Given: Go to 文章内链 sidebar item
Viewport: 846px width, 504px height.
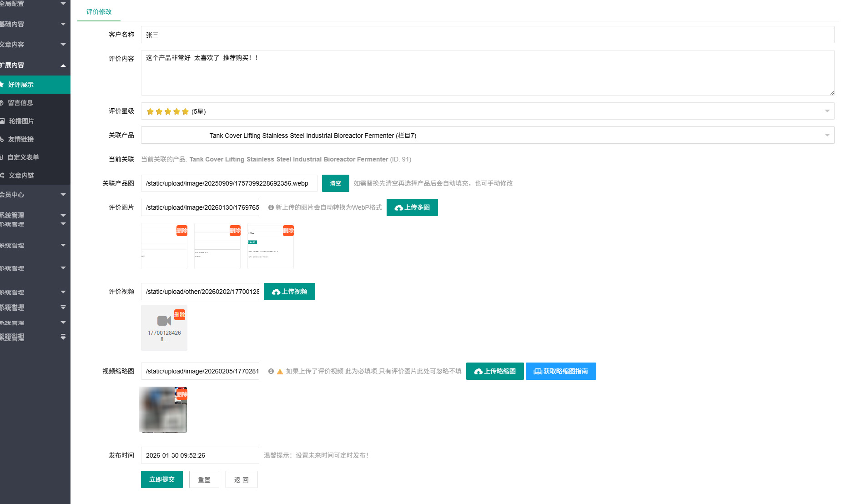Looking at the screenshot, I should [21, 176].
